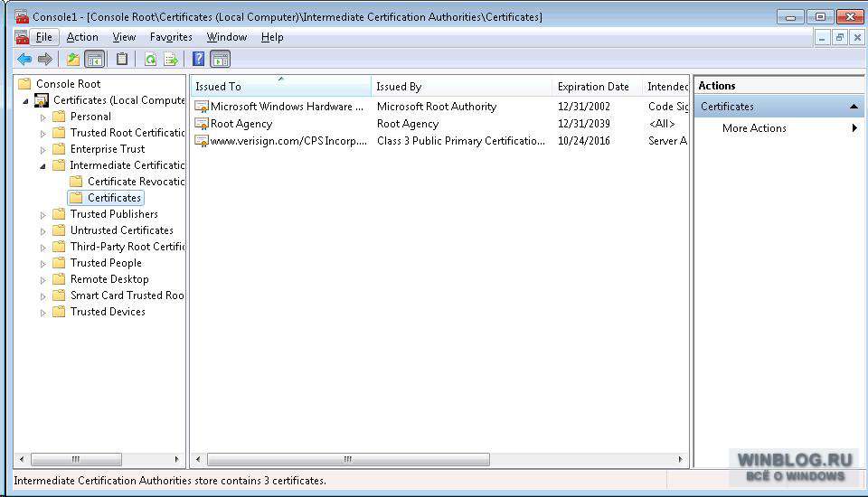Click the Enterprise Trust folder icon
This screenshot has width=868, height=497.
click(x=59, y=149)
